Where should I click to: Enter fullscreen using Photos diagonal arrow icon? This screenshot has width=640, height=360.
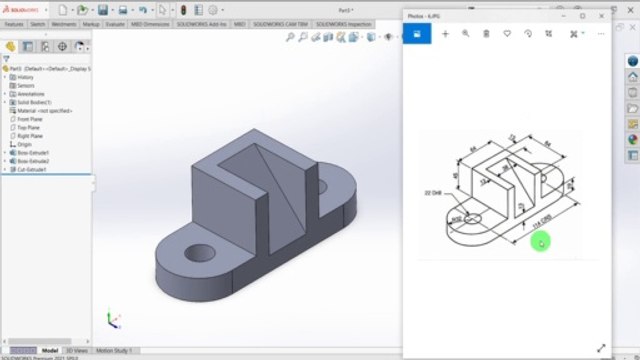[x=601, y=348]
